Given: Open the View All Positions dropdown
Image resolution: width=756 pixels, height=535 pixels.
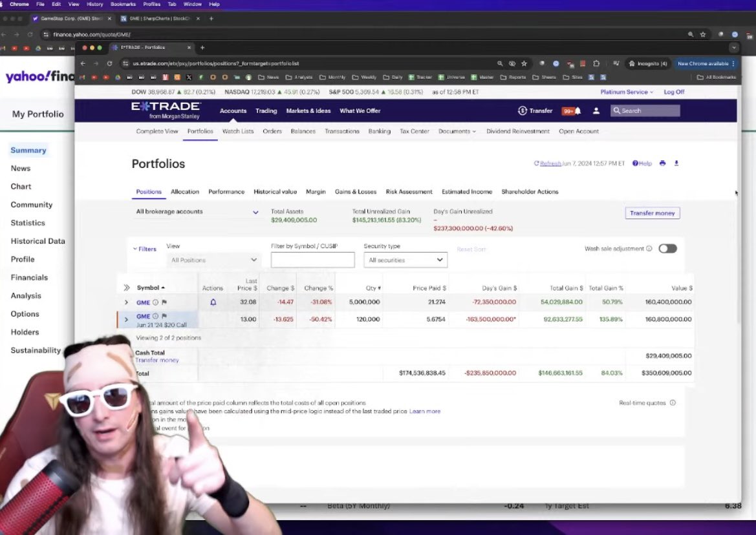Looking at the screenshot, I should tap(213, 260).
